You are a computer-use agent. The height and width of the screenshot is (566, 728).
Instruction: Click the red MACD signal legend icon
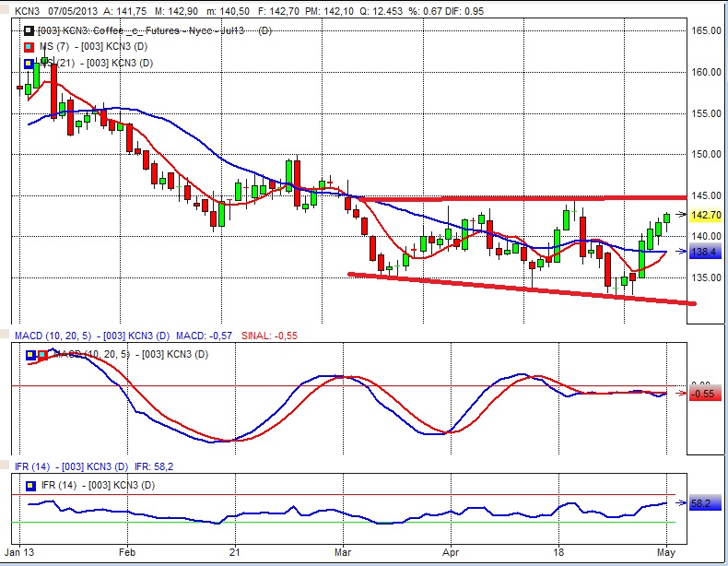click(41, 355)
